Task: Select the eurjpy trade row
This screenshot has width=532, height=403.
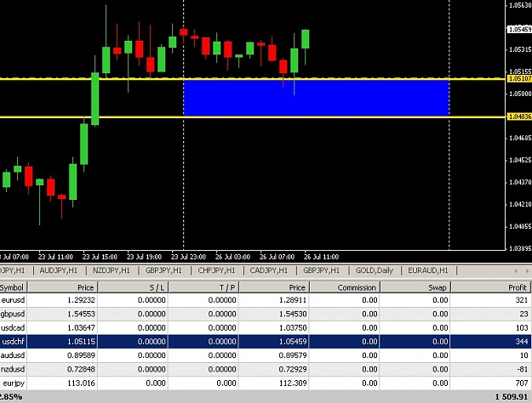Action: tap(266, 383)
